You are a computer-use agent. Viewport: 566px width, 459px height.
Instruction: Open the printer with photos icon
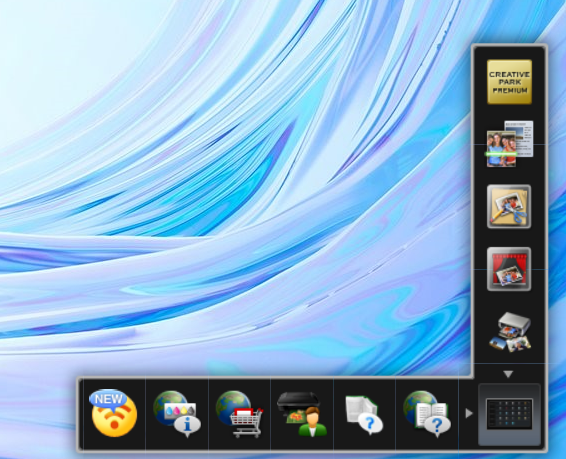[x=510, y=332]
